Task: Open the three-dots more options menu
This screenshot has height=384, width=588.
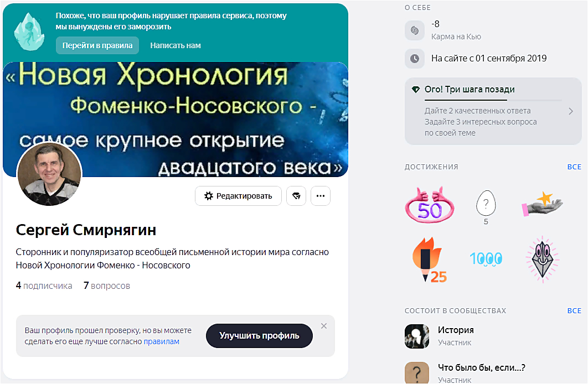Action: click(321, 196)
